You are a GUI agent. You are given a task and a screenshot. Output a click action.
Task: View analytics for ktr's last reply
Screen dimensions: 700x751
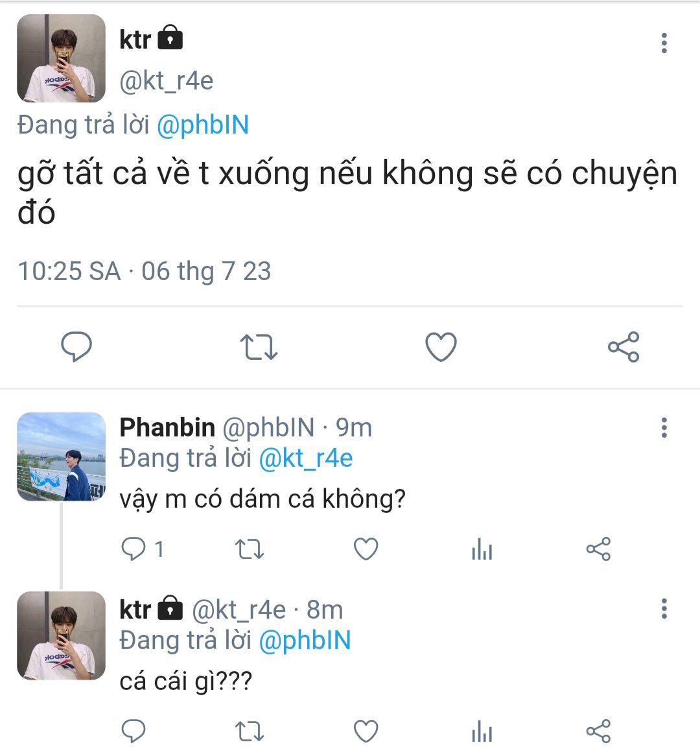[x=482, y=732]
